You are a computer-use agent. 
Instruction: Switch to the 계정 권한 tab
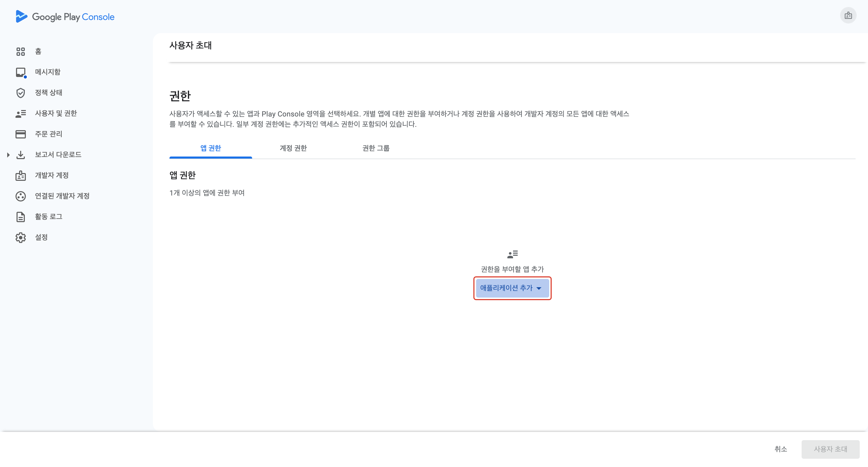click(293, 148)
